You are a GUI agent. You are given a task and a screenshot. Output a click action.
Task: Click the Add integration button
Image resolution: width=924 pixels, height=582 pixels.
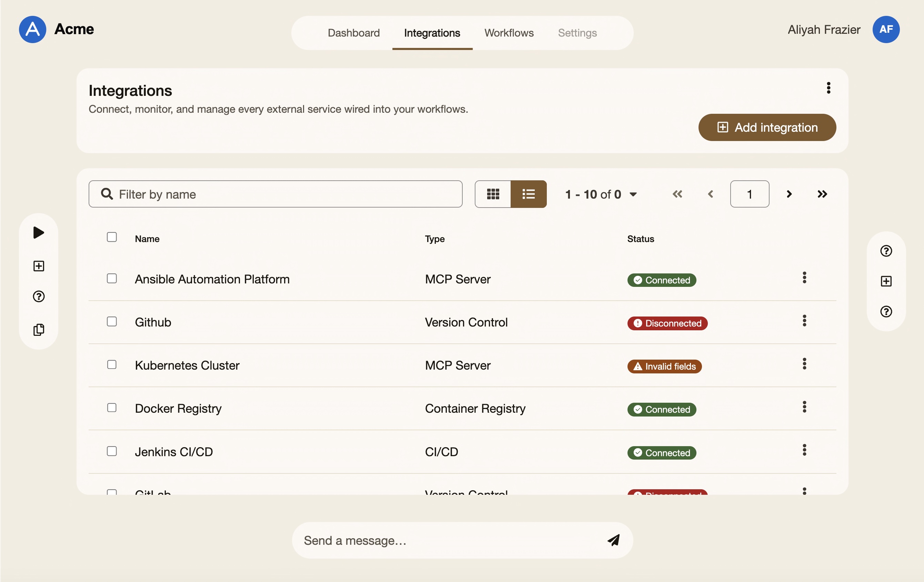click(767, 127)
